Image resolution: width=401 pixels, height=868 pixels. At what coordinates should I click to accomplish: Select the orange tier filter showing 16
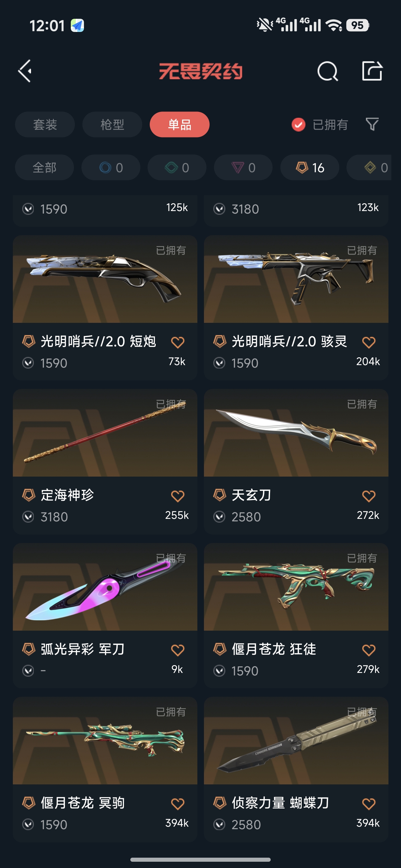pos(310,168)
